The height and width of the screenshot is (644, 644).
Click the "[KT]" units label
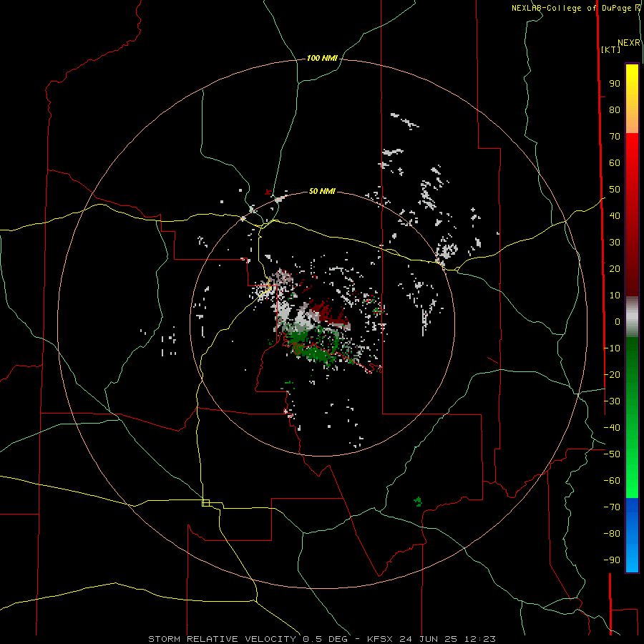[x=611, y=49]
